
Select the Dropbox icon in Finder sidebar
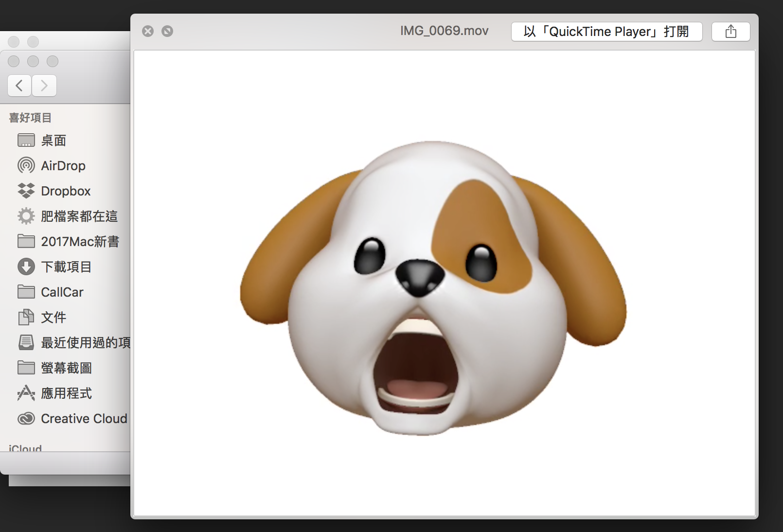[x=26, y=191]
